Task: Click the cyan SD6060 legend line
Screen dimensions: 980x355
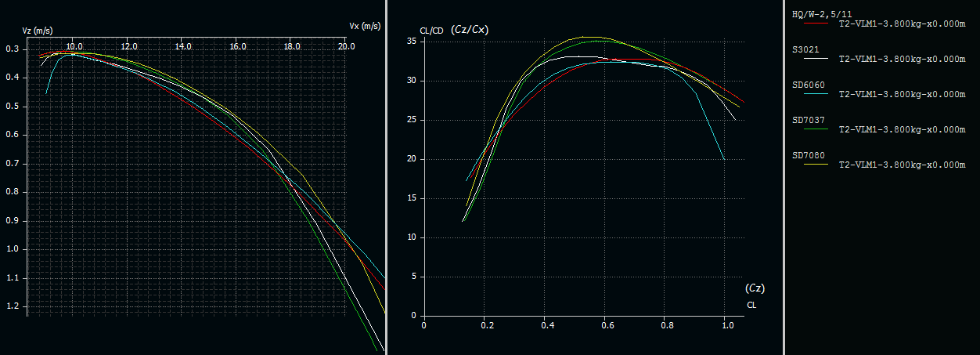Action: (x=814, y=94)
